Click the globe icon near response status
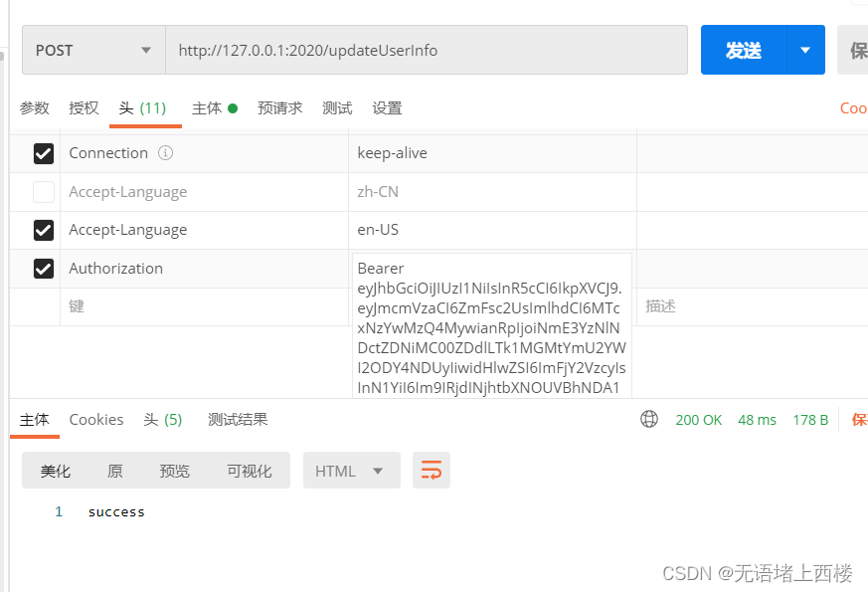The width and height of the screenshot is (868, 592). coord(649,419)
